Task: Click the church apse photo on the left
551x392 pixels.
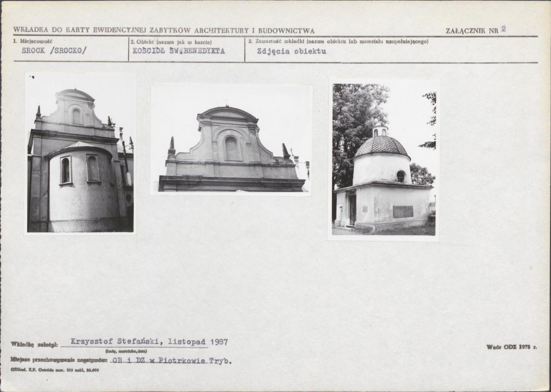Action: pos(80,153)
